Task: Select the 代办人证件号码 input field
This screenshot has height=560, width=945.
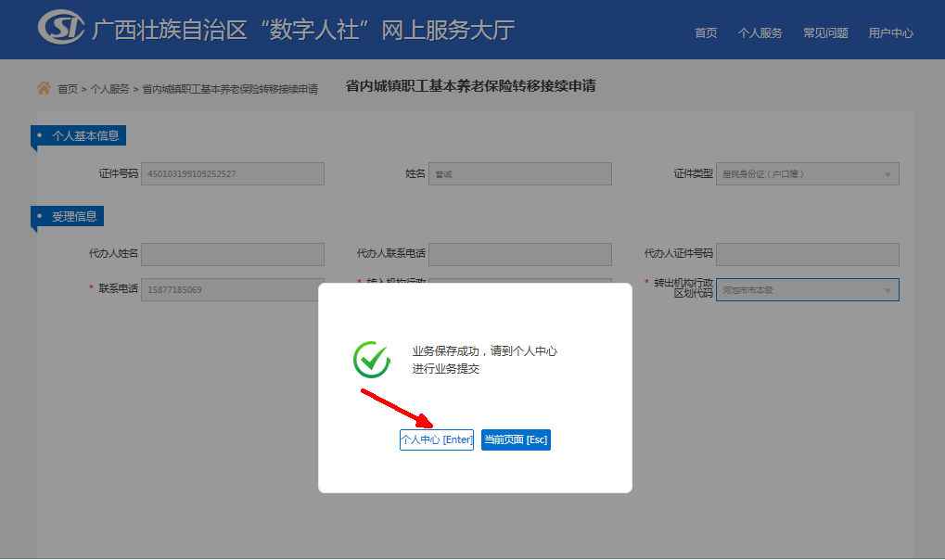Action: click(x=807, y=254)
